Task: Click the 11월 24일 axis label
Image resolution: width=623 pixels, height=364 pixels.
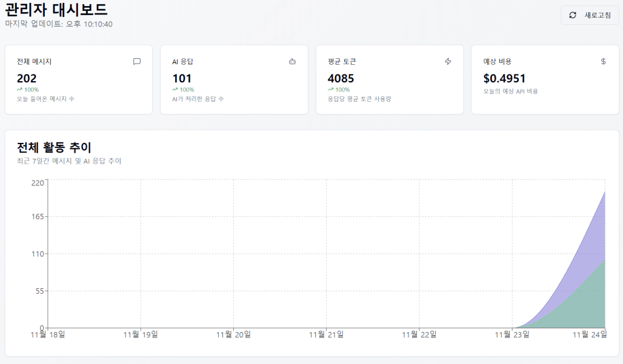Action: coord(590,335)
